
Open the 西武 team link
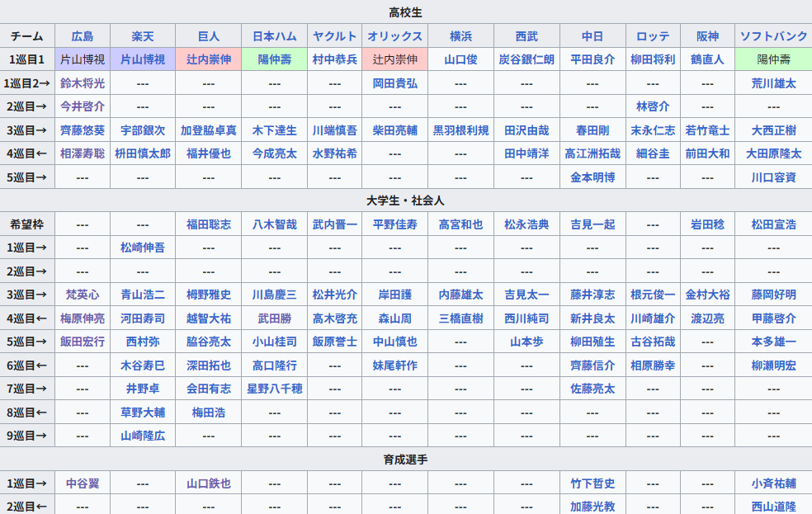point(526,36)
